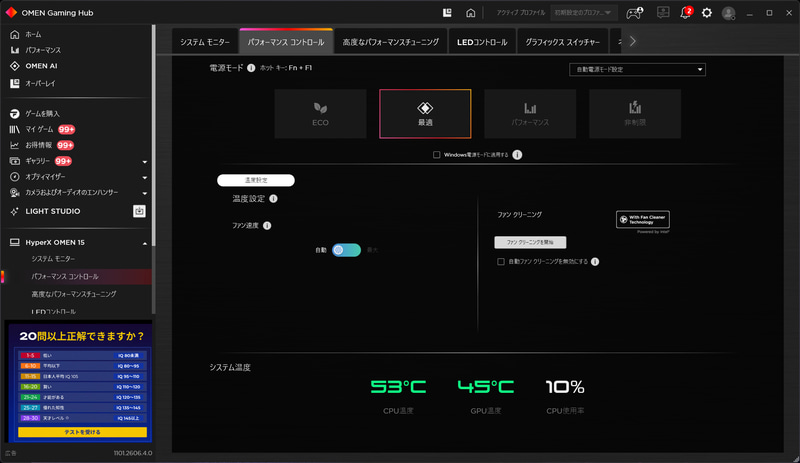Image resolution: width=800 pixels, height=463 pixels.
Task: Open システム モニター tab
Action: coord(205,42)
